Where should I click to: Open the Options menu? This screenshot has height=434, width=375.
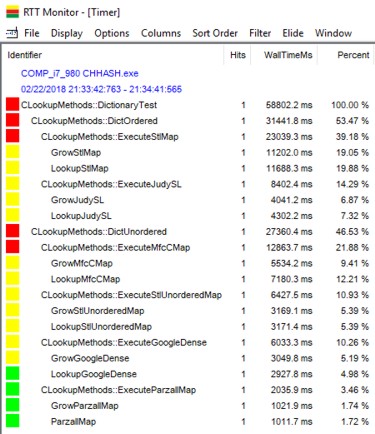click(112, 33)
